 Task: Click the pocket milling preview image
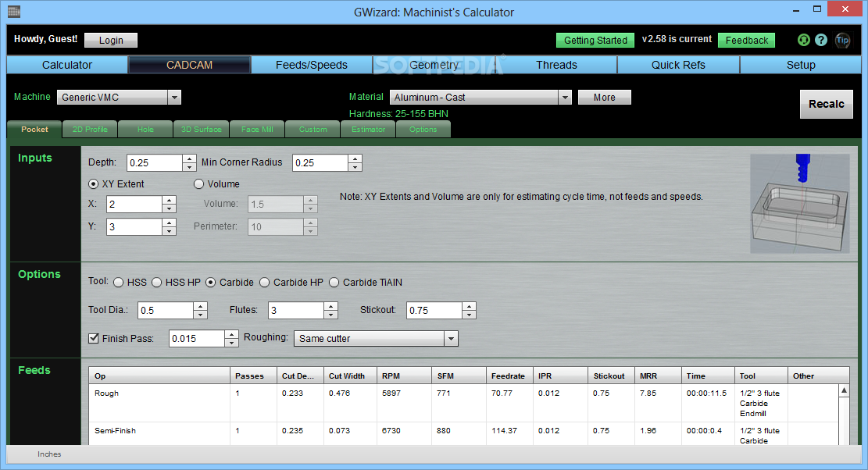pyautogui.click(x=799, y=203)
